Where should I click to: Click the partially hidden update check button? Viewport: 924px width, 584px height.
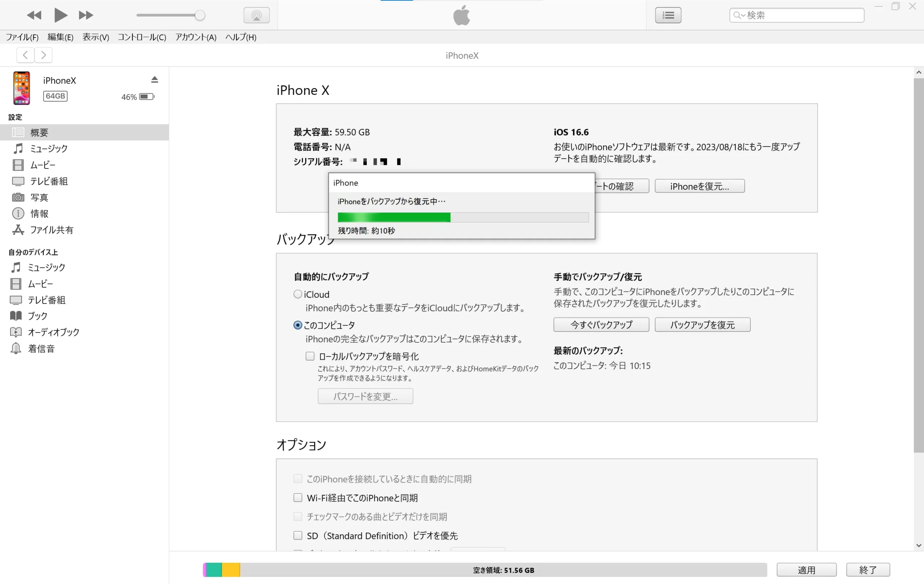[622, 186]
